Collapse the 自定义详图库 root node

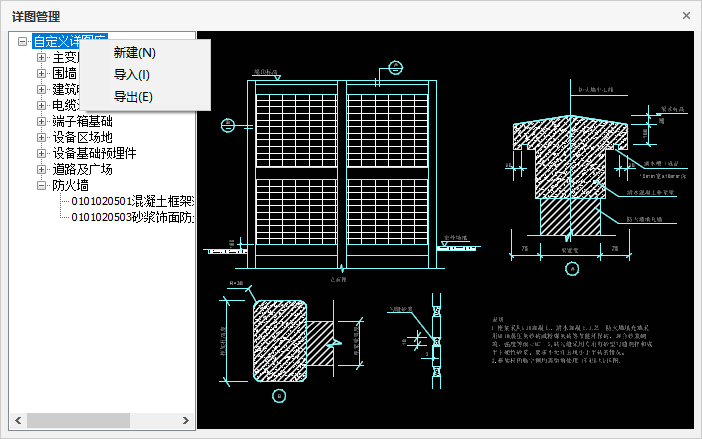pos(23,42)
